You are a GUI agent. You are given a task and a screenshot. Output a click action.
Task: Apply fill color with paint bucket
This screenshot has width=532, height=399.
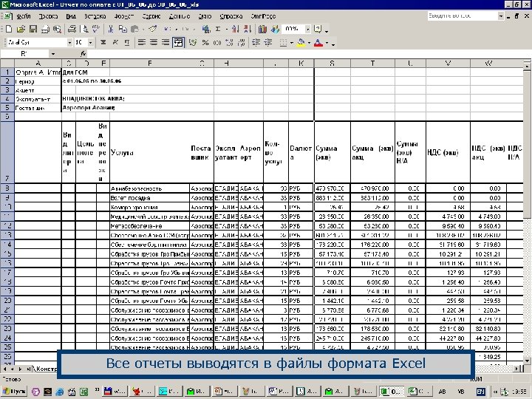click(x=301, y=43)
